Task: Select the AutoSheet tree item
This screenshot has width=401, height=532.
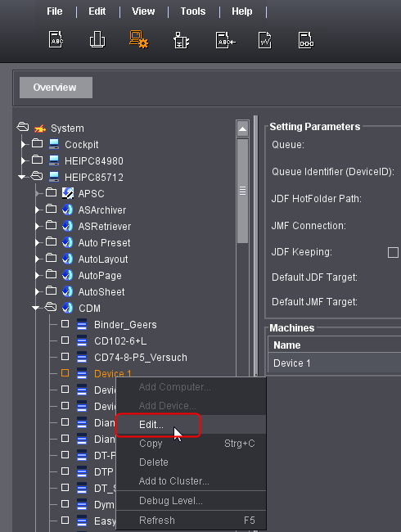Action: pyautogui.click(x=101, y=292)
